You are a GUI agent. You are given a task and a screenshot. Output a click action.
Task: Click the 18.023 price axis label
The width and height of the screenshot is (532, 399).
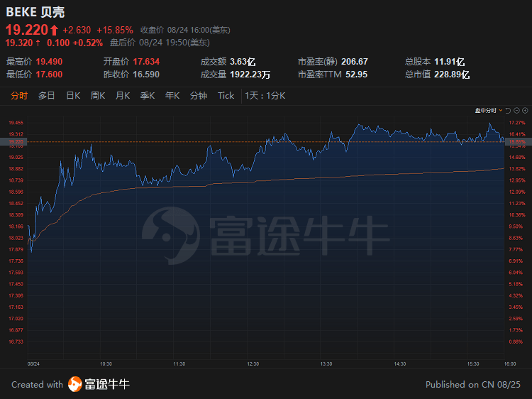(x=16, y=238)
